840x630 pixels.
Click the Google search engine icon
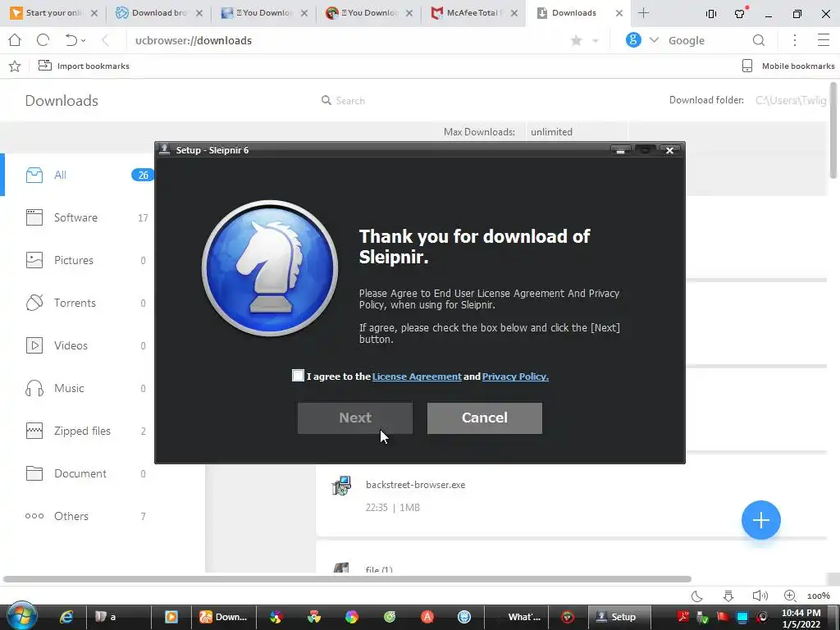(633, 39)
